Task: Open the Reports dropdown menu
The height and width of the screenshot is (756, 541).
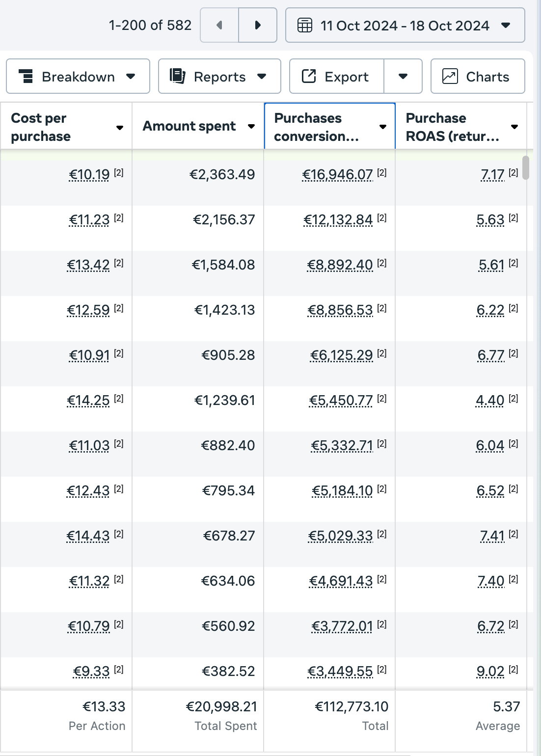Action: (219, 76)
